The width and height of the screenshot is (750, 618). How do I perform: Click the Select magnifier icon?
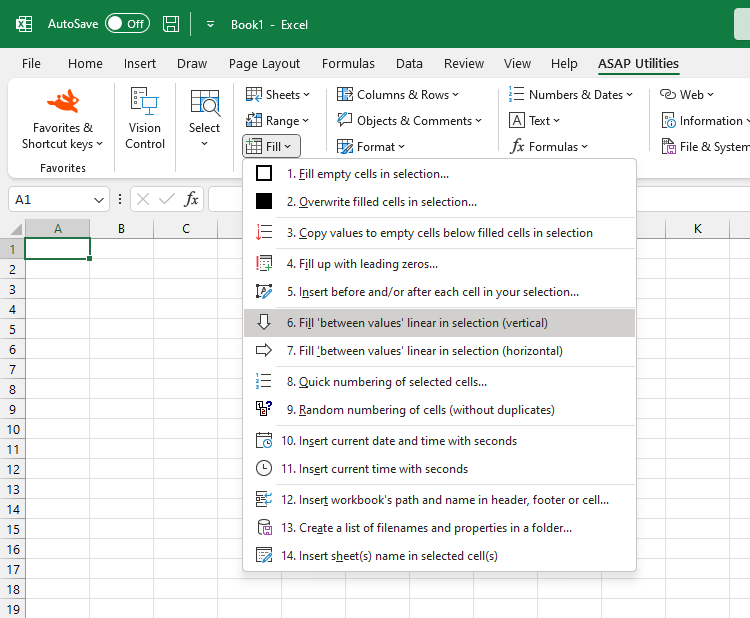point(205,102)
